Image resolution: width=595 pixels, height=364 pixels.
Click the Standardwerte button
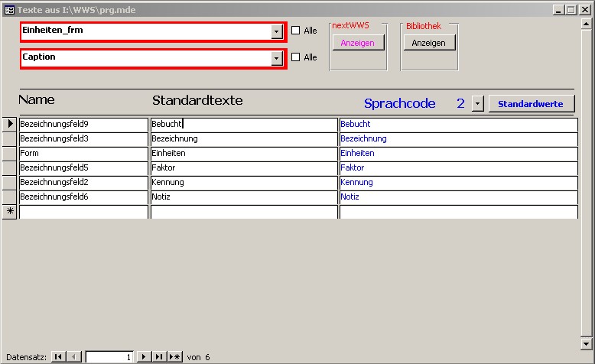coord(531,104)
